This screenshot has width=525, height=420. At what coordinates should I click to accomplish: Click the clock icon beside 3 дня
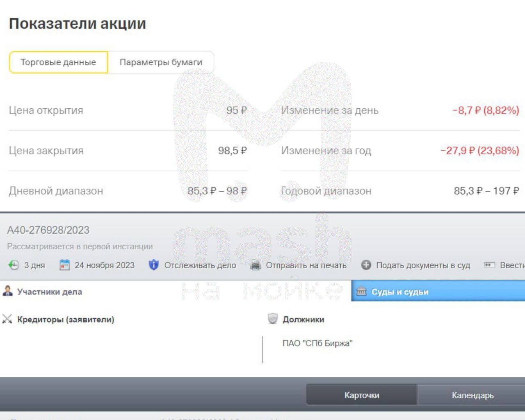pos(14,265)
